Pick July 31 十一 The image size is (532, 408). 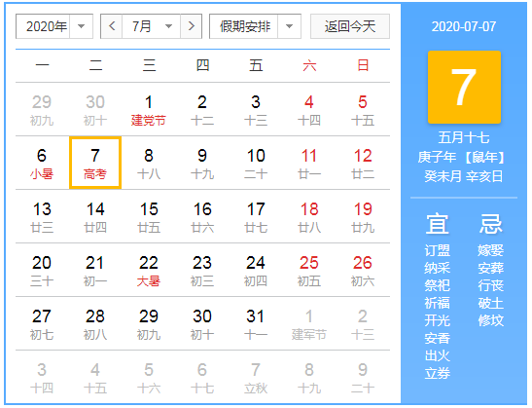[256, 324]
